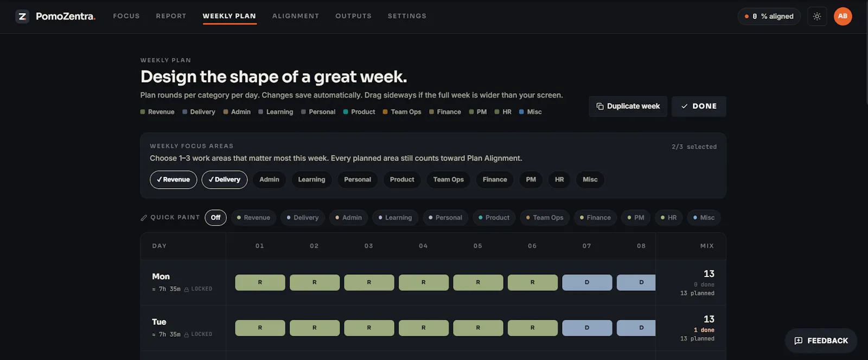Switch to the OUTPUTS tab
868x360 pixels.
coord(354,16)
